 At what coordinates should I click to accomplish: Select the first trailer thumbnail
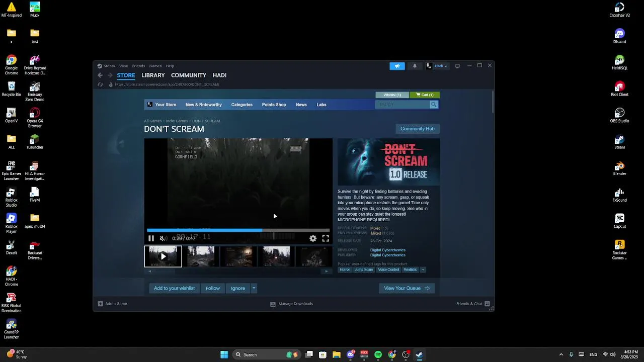tap(163, 256)
